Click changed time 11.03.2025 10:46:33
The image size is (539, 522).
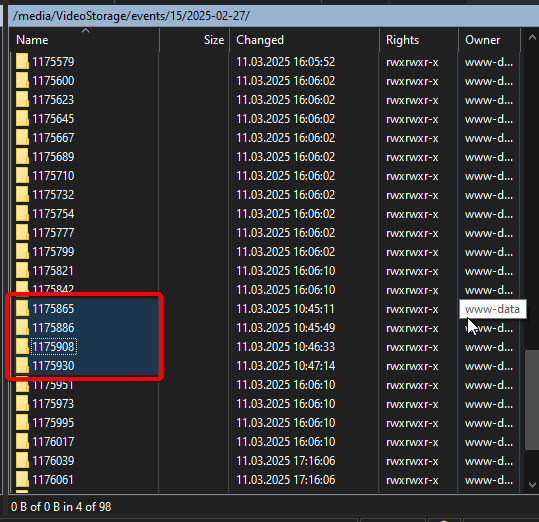(x=285, y=347)
